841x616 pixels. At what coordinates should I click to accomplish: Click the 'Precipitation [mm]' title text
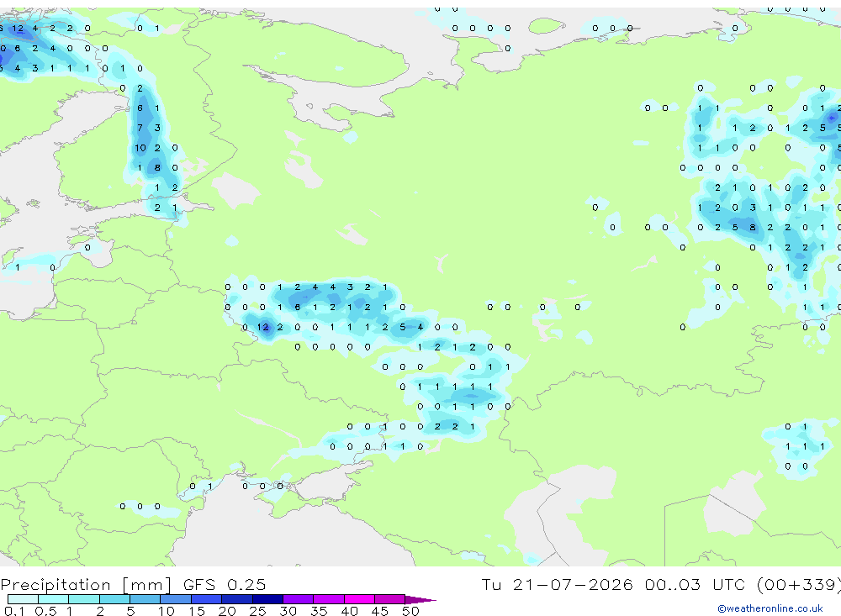click(x=86, y=585)
